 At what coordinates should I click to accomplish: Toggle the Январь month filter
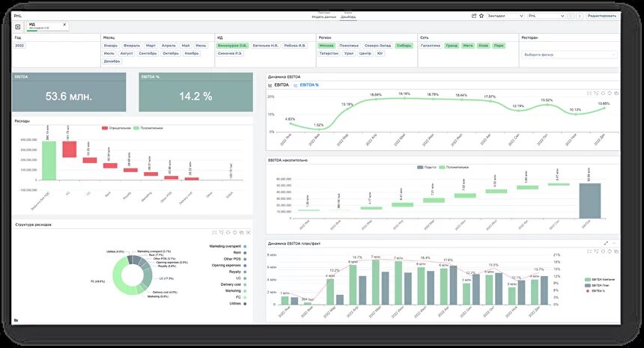111,46
